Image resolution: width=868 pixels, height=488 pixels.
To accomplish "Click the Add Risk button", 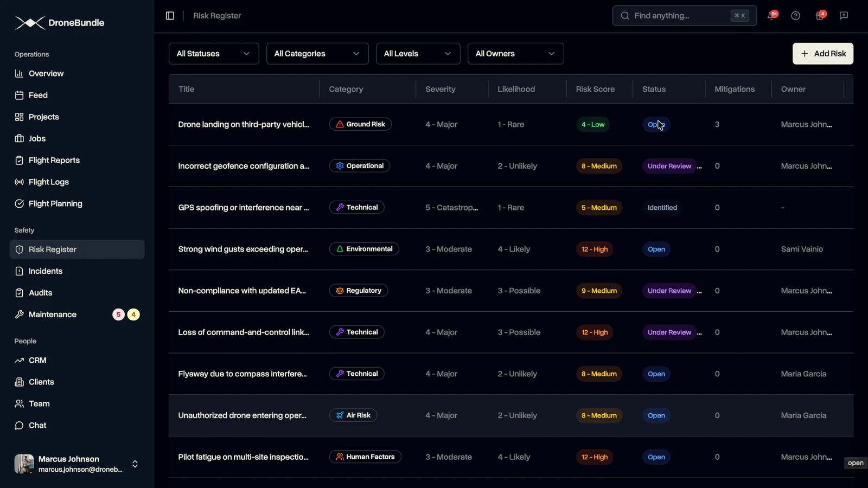I will 823,54.
